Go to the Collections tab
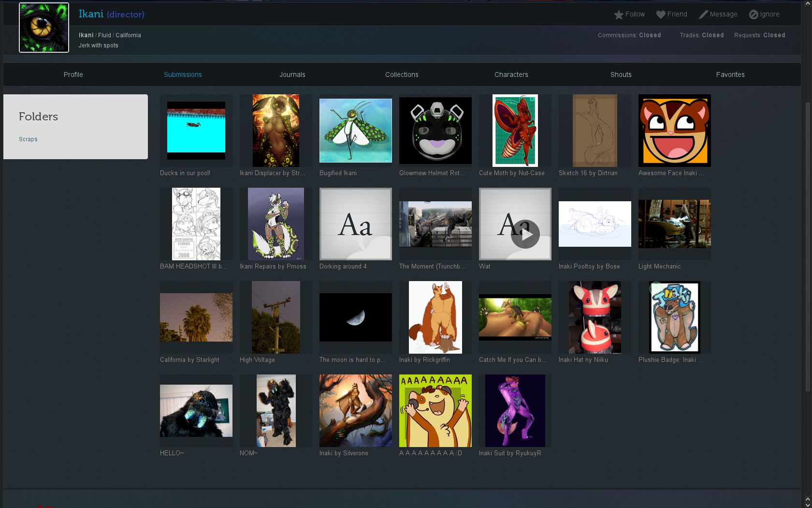The width and height of the screenshot is (812, 508). (x=402, y=75)
